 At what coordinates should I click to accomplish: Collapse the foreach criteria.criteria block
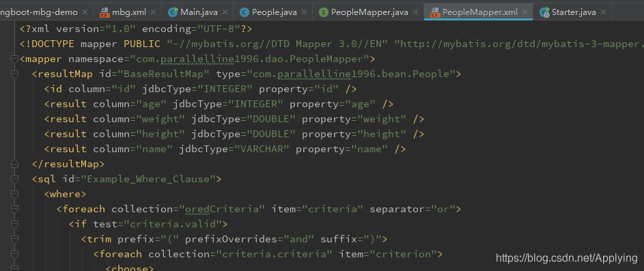coord(15,254)
